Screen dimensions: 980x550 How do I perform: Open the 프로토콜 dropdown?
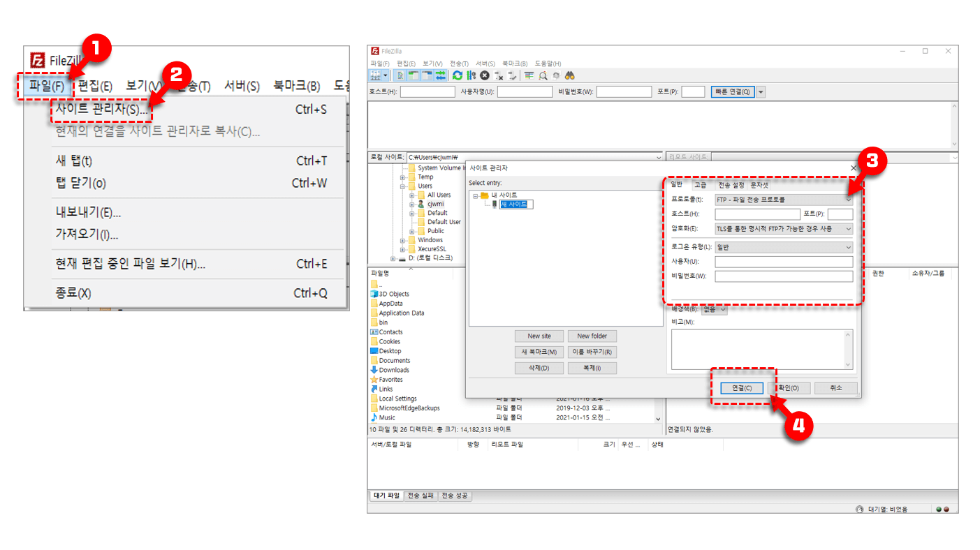pos(784,200)
